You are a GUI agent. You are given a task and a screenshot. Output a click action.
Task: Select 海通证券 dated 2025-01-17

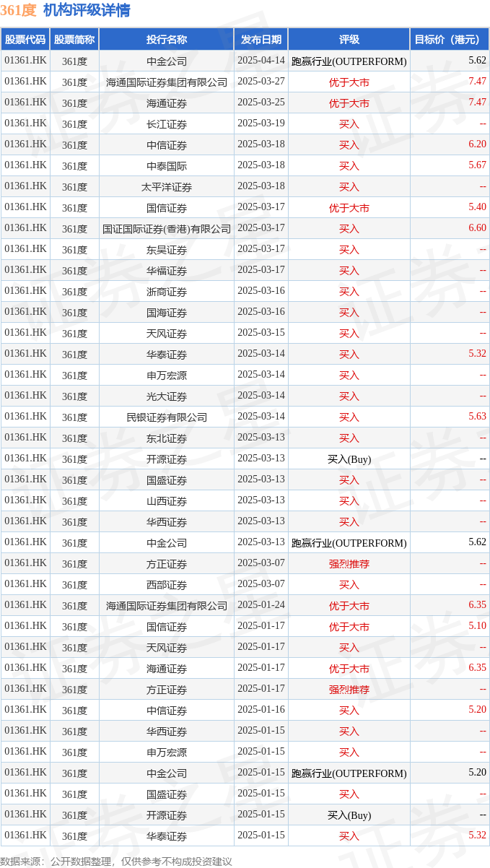(167, 669)
